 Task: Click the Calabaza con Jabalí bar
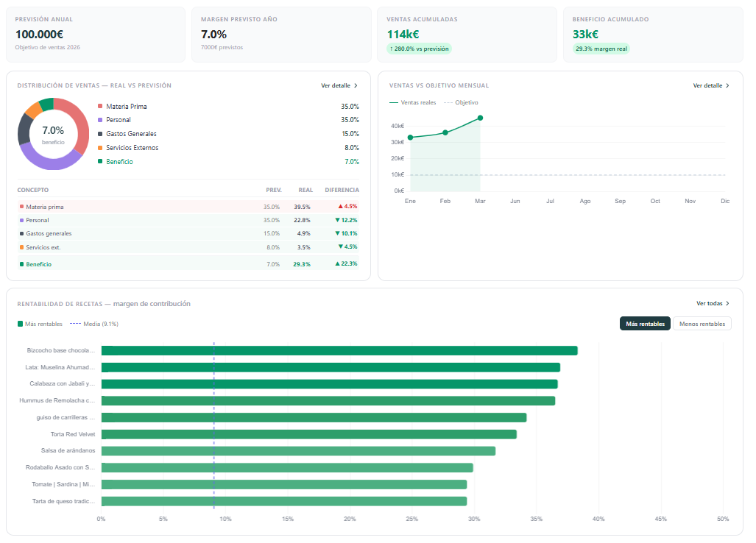(x=329, y=384)
